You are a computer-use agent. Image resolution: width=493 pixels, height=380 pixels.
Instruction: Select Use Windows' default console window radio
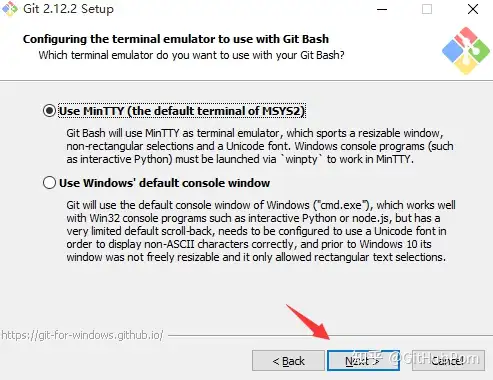(49, 183)
